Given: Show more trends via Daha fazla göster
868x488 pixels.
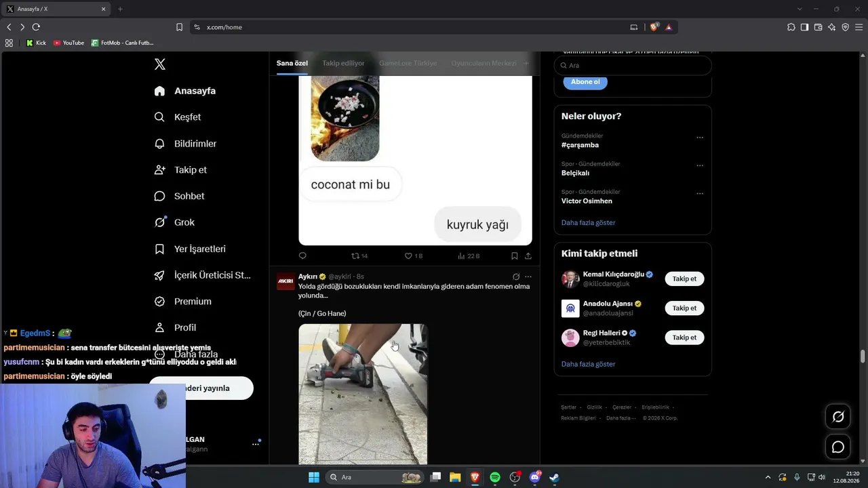Looking at the screenshot, I should click(588, 223).
